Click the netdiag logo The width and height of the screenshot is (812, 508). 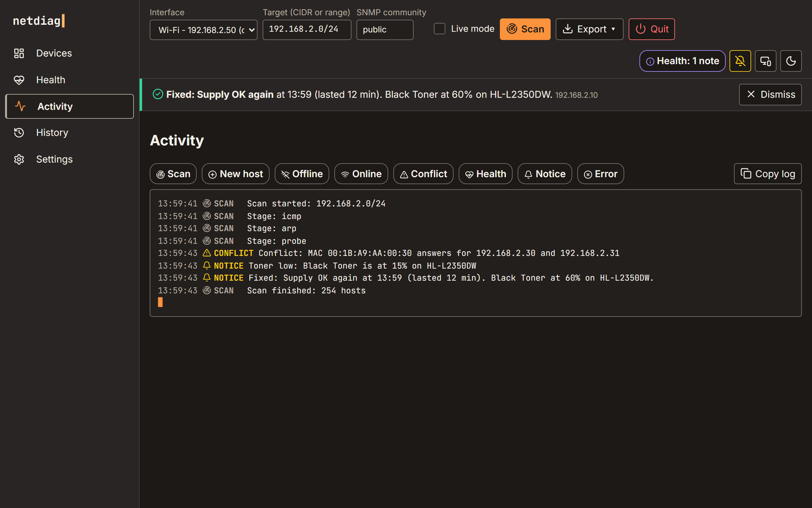coord(39,21)
